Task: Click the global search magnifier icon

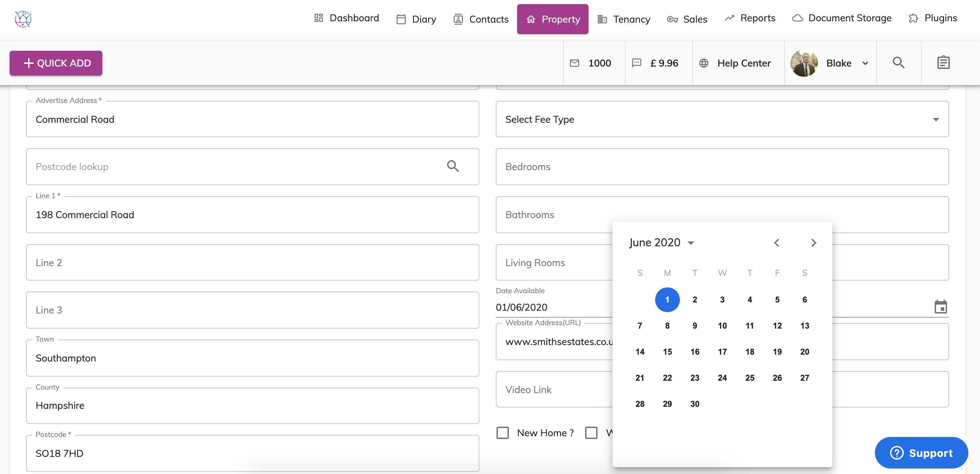Action: 899,63
